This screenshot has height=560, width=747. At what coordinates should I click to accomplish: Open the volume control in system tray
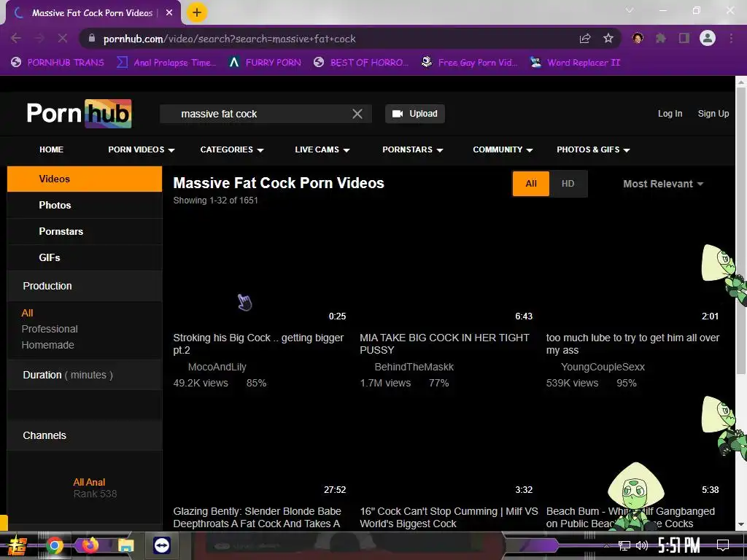642,545
